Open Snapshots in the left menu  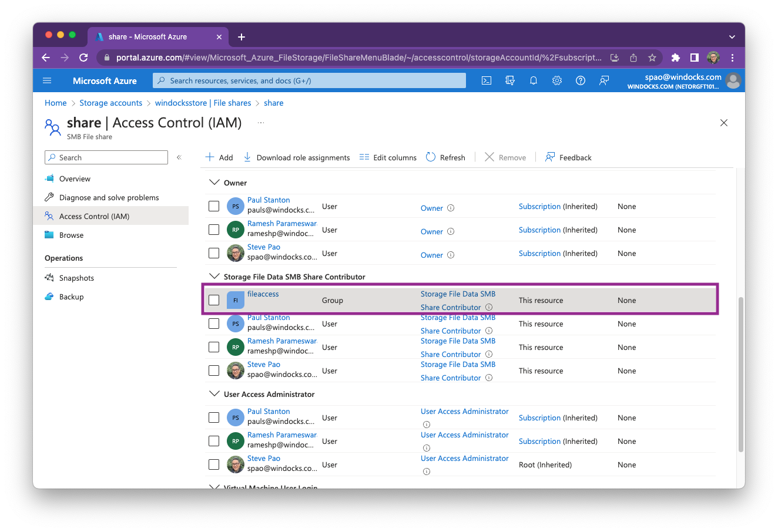(x=76, y=278)
